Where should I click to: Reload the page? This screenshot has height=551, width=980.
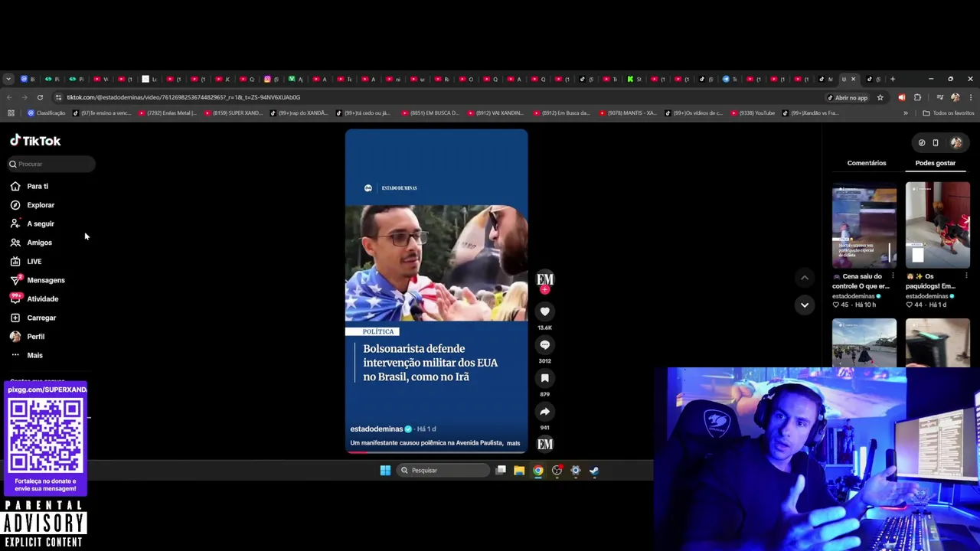coord(40,97)
